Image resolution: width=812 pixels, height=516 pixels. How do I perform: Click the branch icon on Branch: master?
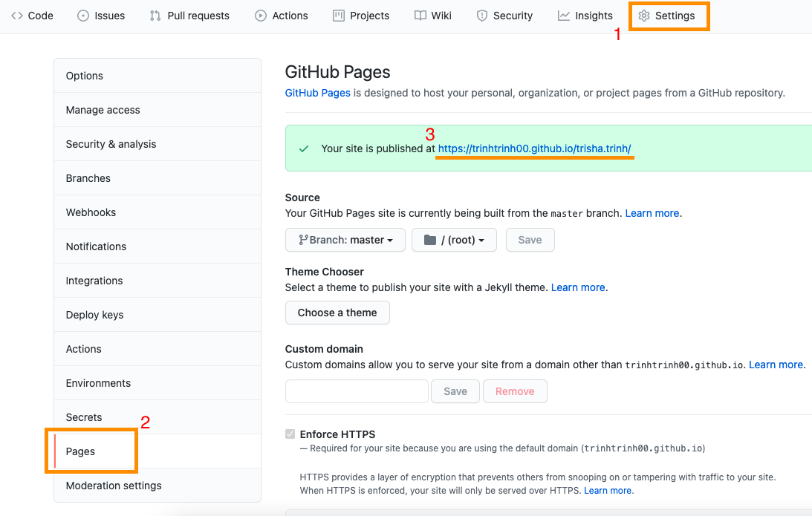[x=303, y=240]
